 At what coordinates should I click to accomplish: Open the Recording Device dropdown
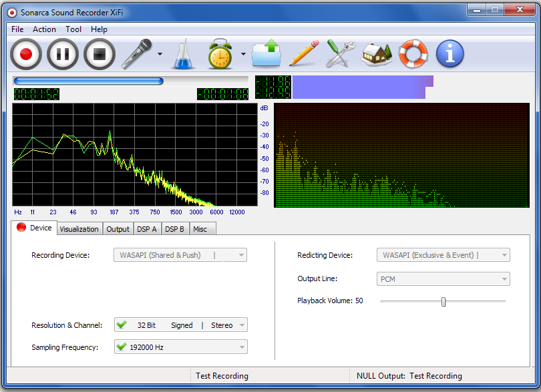pyautogui.click(x=180, y=255)
